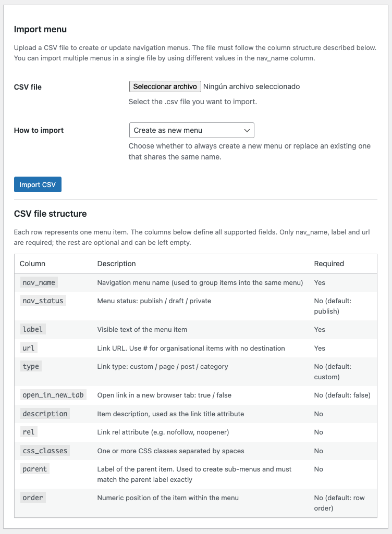Open the How to import dropdown
The width and height of the screenshot is (392, 534).
coord(191,130)
